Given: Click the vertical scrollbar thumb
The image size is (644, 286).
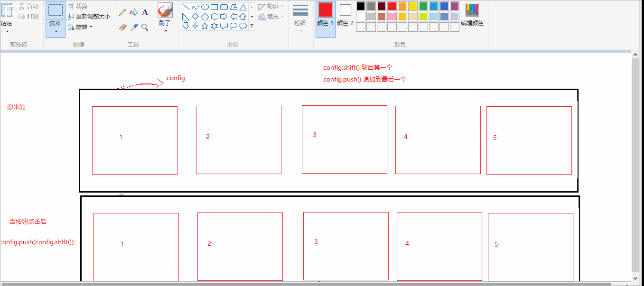Looking at the screenshot, I should coord(636,165).
